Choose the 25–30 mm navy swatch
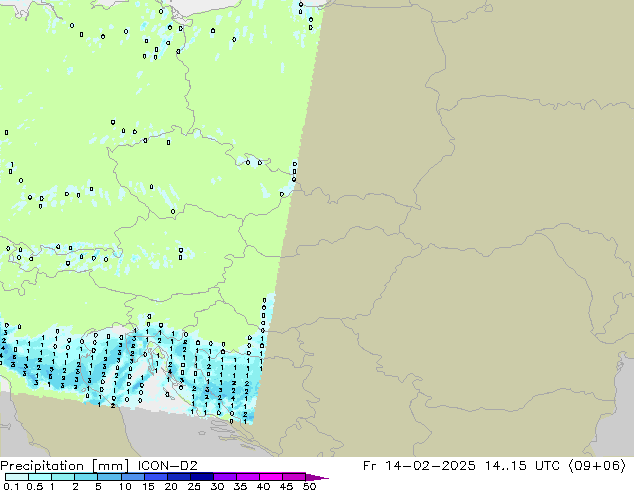The width and height of the screenshot is (634, 490). pos(202,477)
